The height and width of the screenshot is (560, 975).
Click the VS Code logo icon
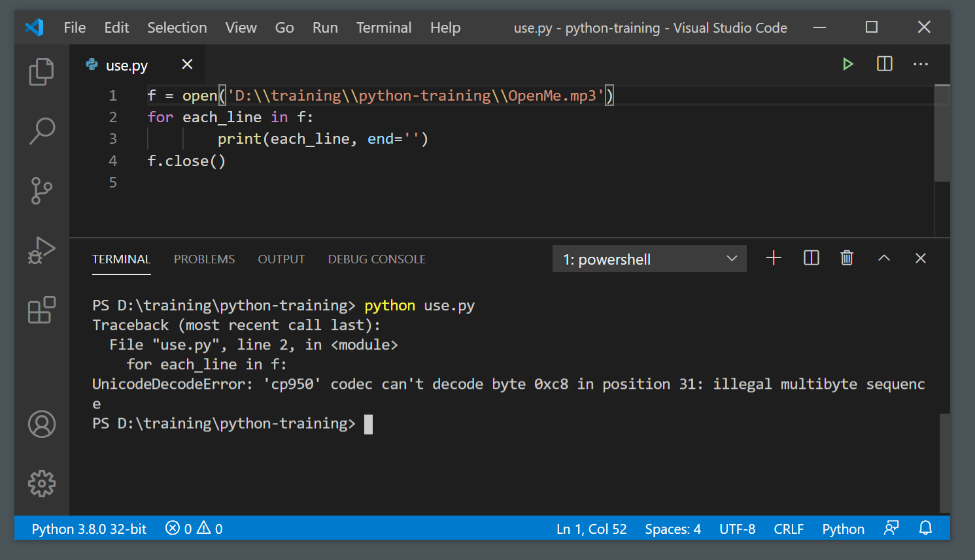point(34,27)
